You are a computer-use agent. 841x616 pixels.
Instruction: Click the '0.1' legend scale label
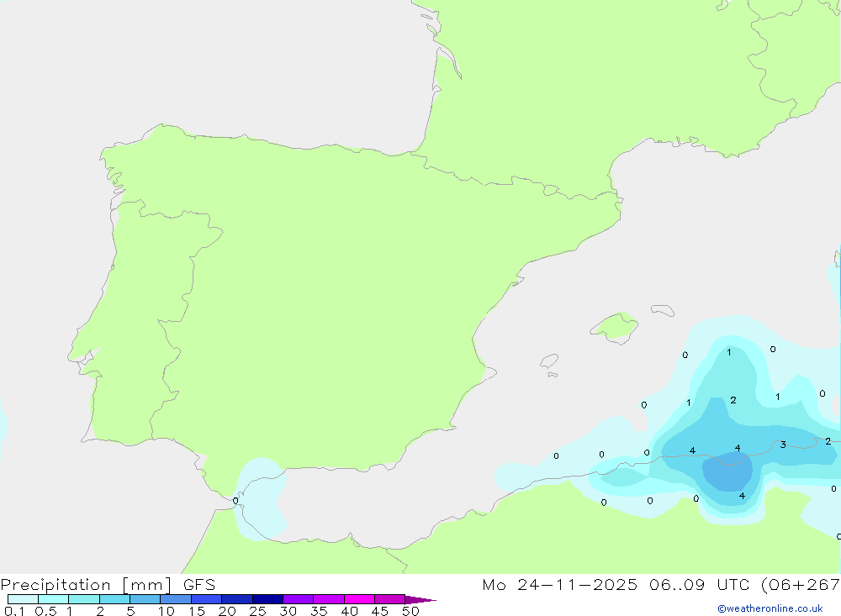coord(14,611)
